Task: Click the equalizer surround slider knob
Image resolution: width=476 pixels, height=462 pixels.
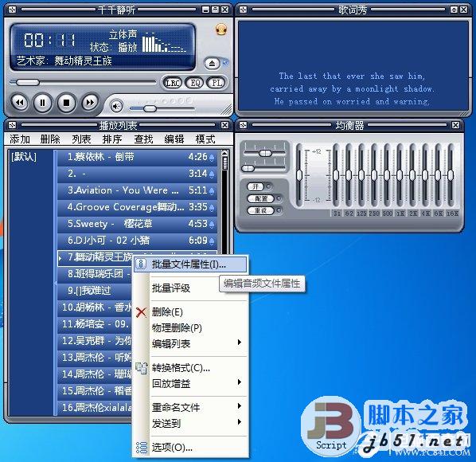Action: click(x=248, y=168)
